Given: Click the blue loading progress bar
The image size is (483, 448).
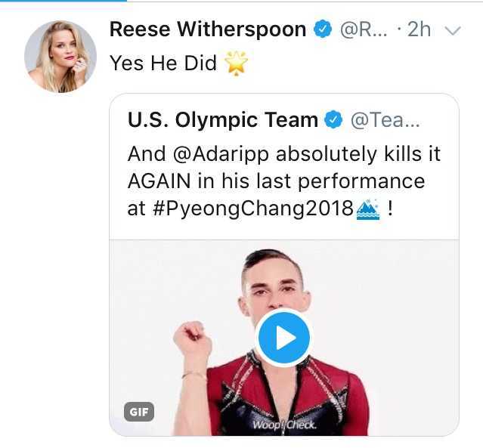Looking at the screenshot, I should pos(45,2).
